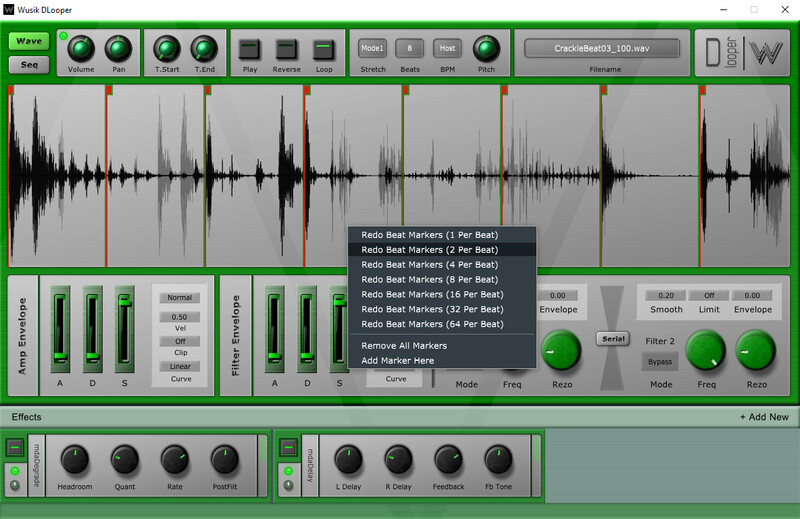The width and height of the screenshot is (800, 519).
Task: Click the Amp Envelope S slider
Action: [124, 329]
